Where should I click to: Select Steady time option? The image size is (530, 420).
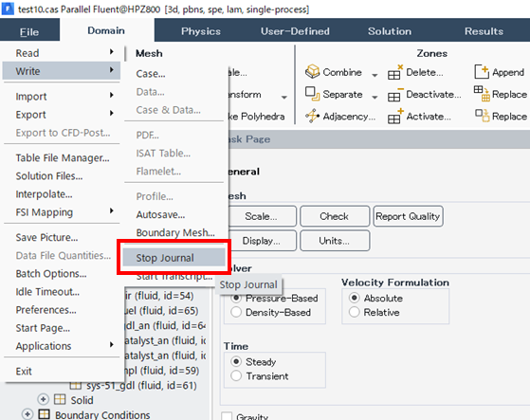pyautogui.click(x=236, y=361)
